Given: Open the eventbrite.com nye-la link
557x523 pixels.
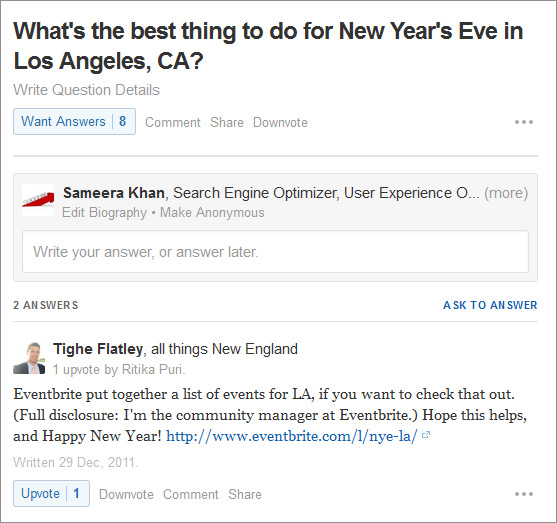Looking at the screenshot, I should (292, 436).
